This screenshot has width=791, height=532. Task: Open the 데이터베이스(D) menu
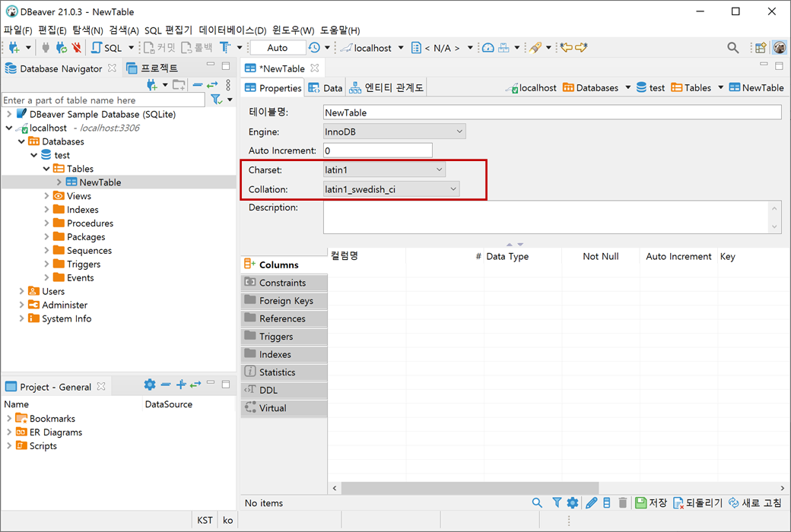233,30
